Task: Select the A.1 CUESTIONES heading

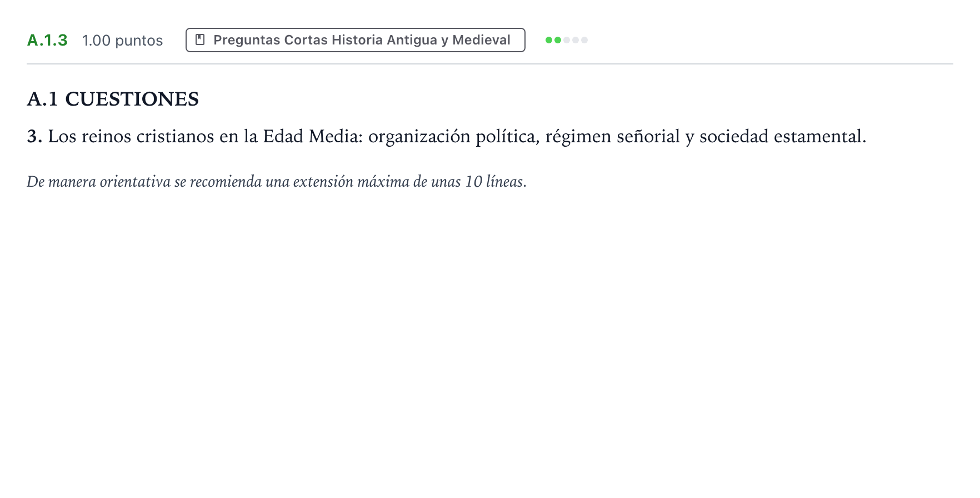Action: click(x=113, y=99)
